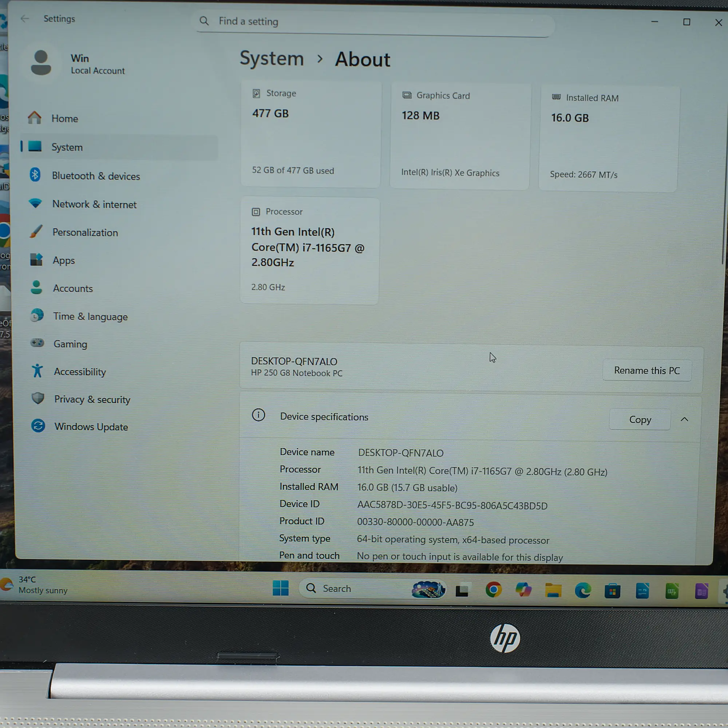This screenshot has height=728, width=728.
Task: Click the System breadcrumb link
Action: [x=272, y=58]
